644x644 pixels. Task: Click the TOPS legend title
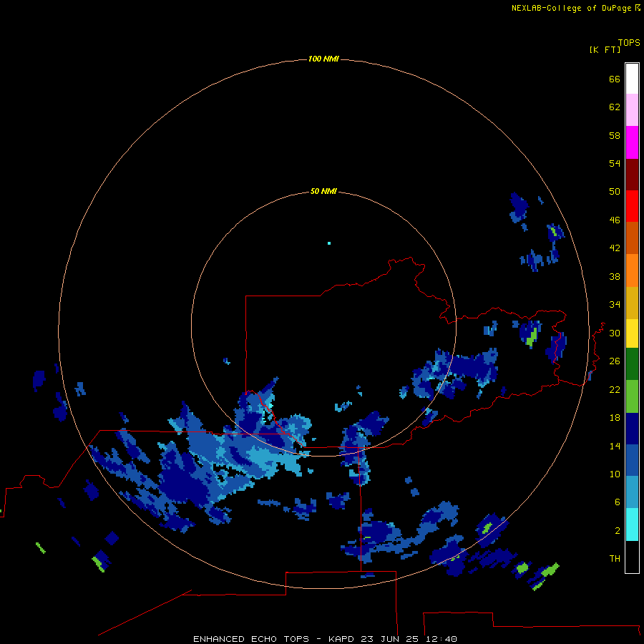629,43
